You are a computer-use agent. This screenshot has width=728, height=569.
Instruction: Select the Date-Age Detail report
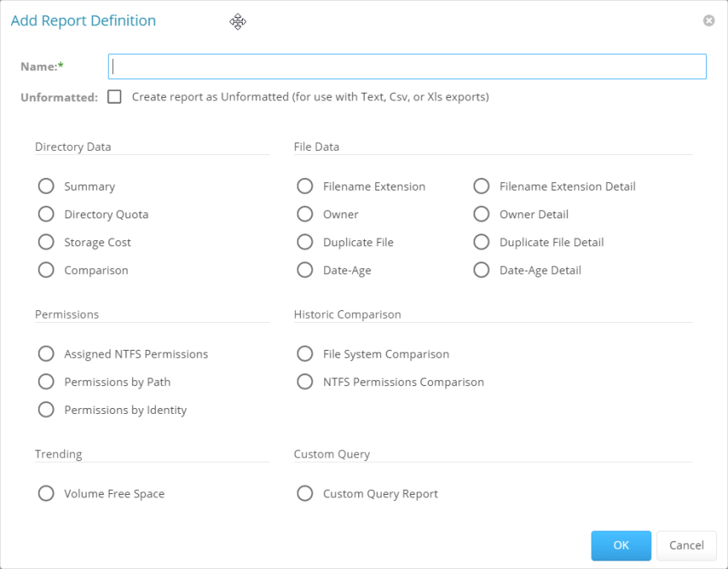(x=481, y=270)
